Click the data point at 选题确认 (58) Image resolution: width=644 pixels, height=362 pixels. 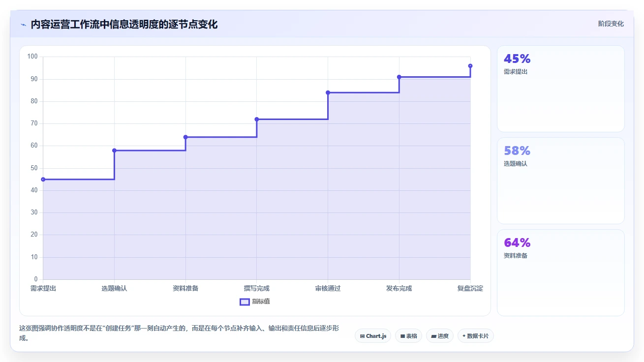114,151
